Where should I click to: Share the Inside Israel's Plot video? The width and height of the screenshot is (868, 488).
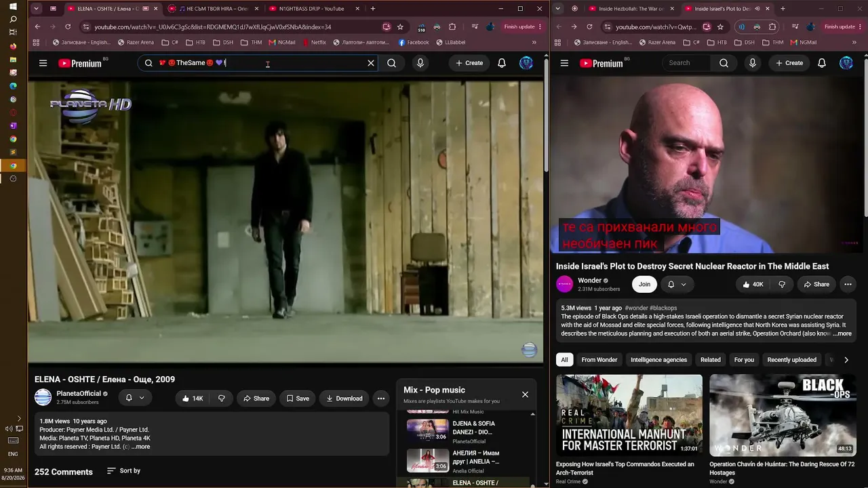pyautogui.click(x=816, y=285)
